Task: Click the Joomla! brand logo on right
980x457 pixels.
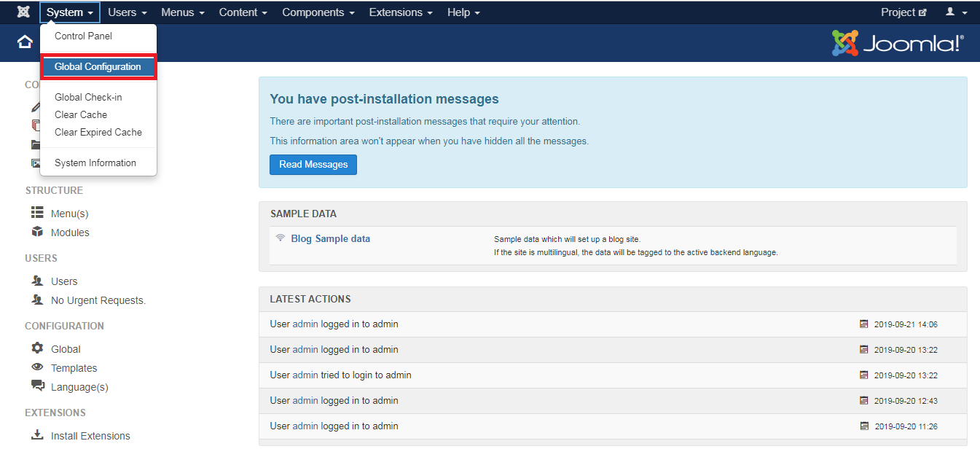Action: [x=898, y=43]
